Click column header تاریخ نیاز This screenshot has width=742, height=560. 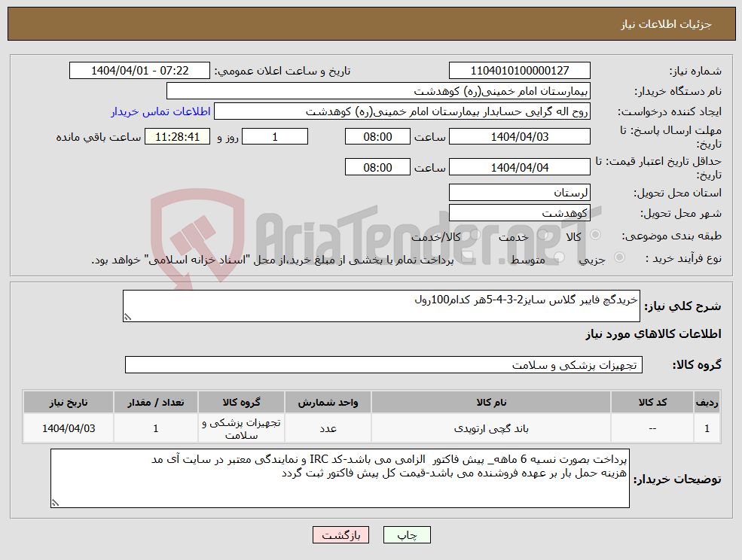[x=69, y=403]
